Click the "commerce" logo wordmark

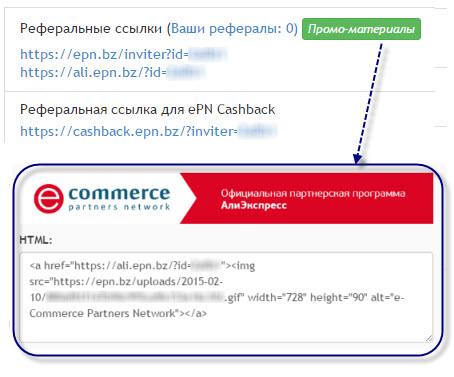(x=119, y=193)
